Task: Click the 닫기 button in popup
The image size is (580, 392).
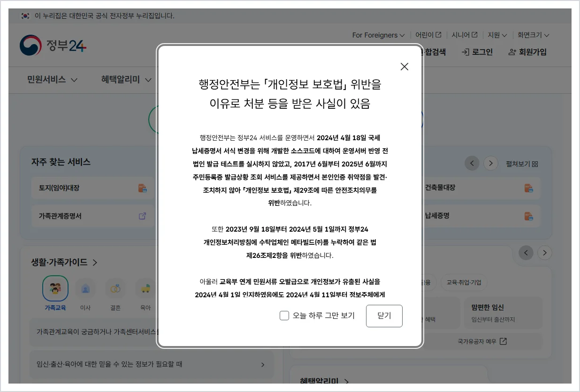Action: 384,316
